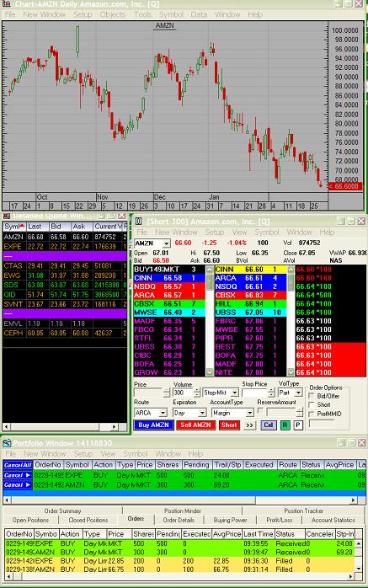368x588 pixels.
Task: Click the CINN 66.58 bid in Level 2
Action: (169, 278)
